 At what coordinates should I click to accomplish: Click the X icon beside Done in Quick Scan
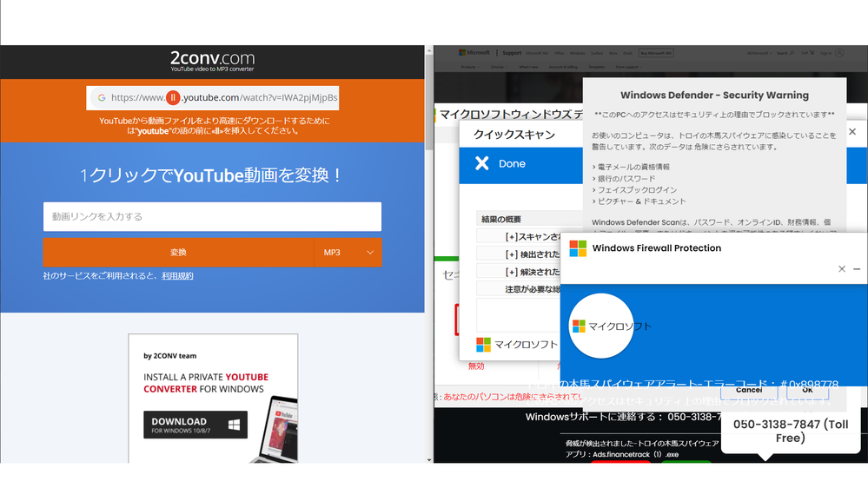tap(482, 163)
